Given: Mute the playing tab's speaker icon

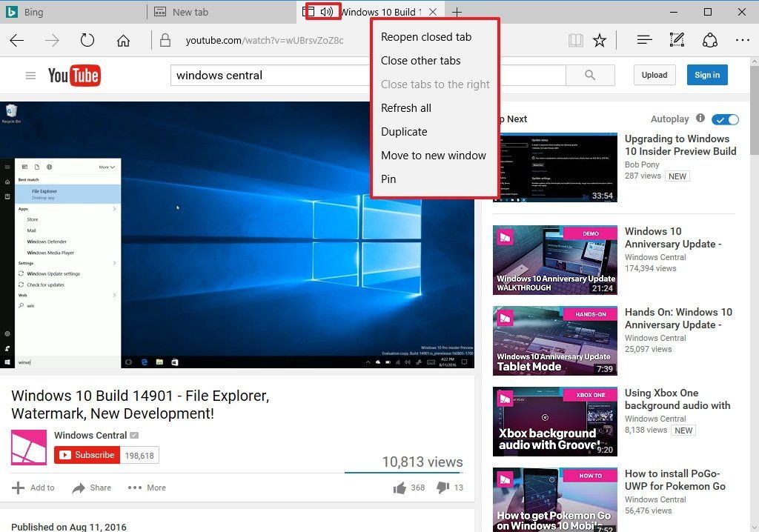Looking at the screenshot, I should click(x=326, y=12).
